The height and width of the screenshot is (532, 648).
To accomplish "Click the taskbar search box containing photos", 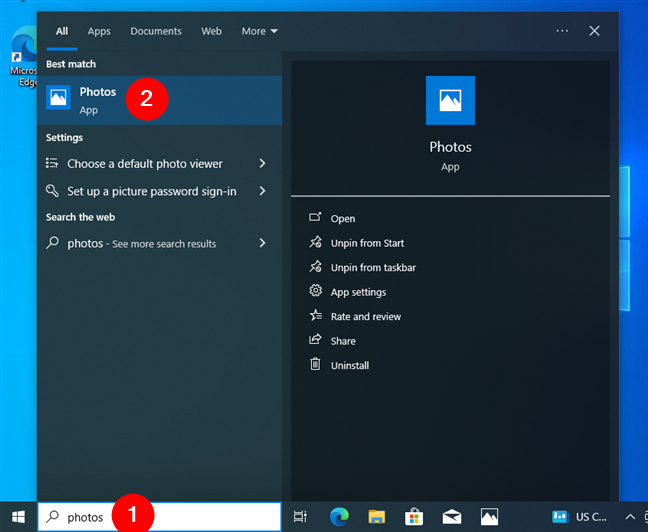I will tap(159, 517).
